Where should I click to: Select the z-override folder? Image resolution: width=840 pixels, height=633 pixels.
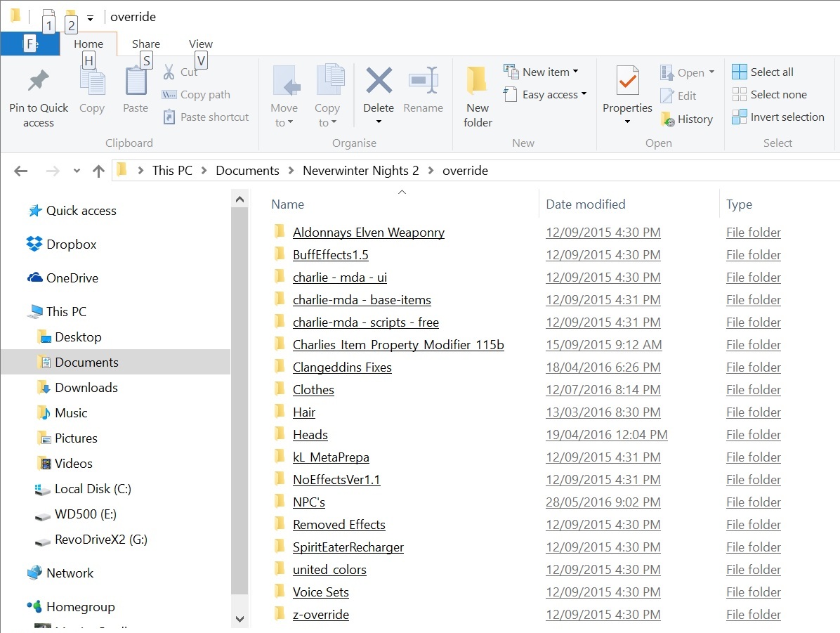tap(321, 615)
